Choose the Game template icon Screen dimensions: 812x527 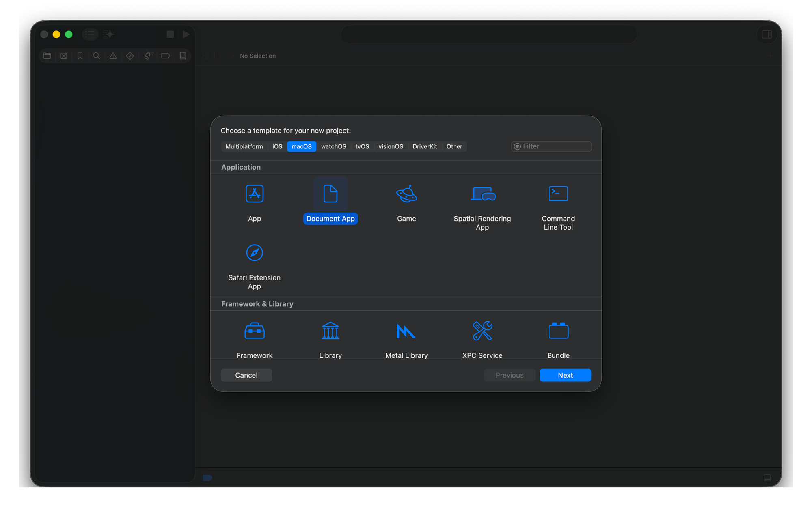pos(406,194)
